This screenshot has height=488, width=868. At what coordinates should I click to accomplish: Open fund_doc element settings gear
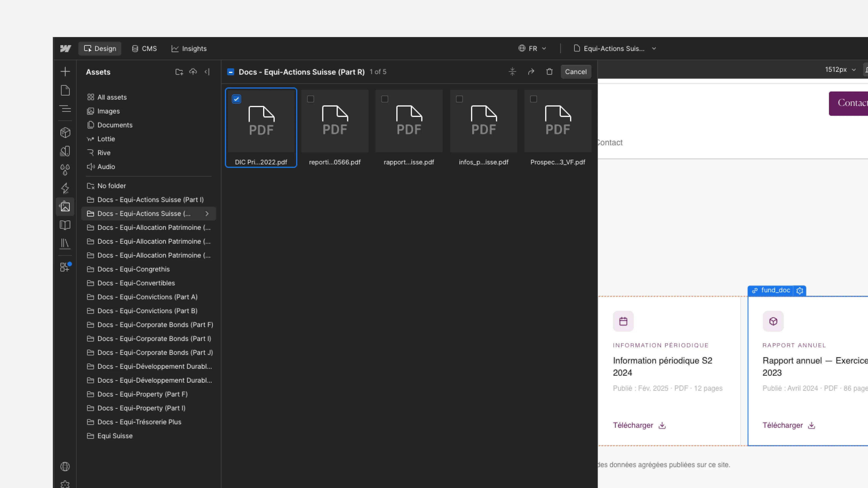click(x=800, y=290)
